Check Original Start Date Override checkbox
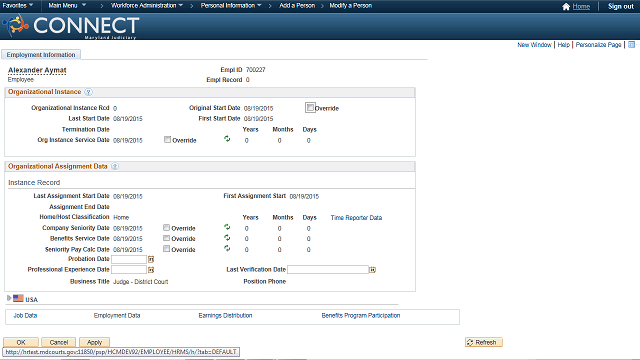This screenshot has width=640, height=360. [x=310, y=108]
